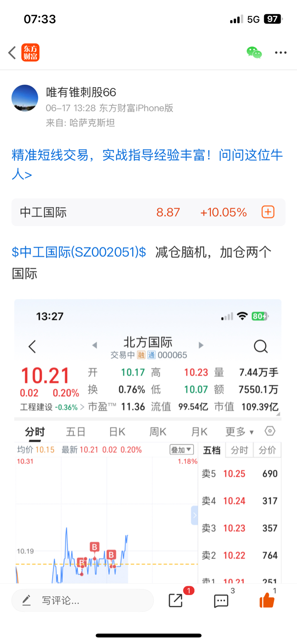Image resolution: width=297 pixels, height=644 pixels.
Task: Select the 分时 tab beside 五档
Action: (x=239, y=450)
